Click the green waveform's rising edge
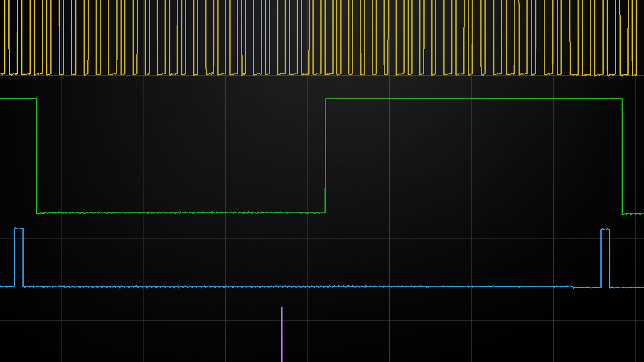Viewport: 644px width, 362px height. tap(325, 155)
